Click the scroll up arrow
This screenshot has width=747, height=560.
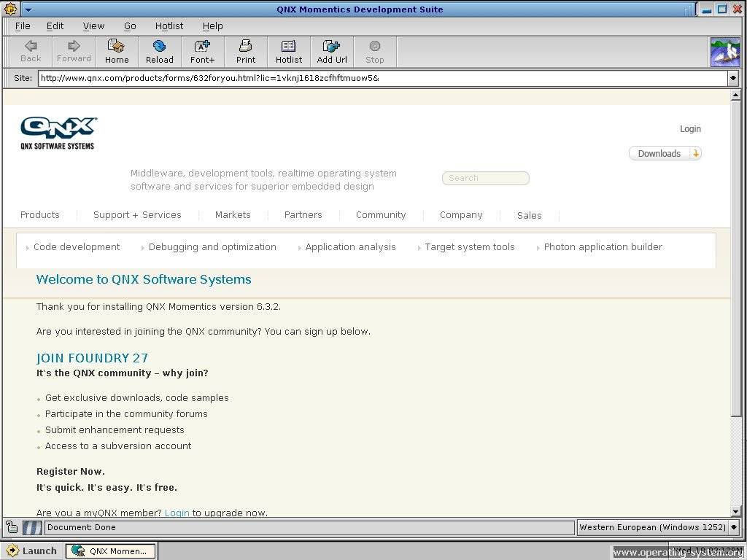735,95
